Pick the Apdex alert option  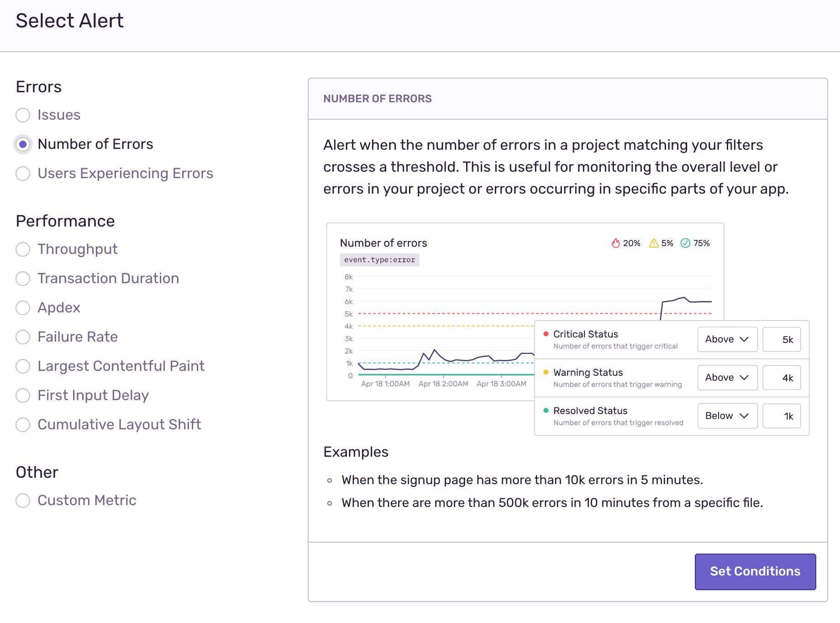pos(23,308)
